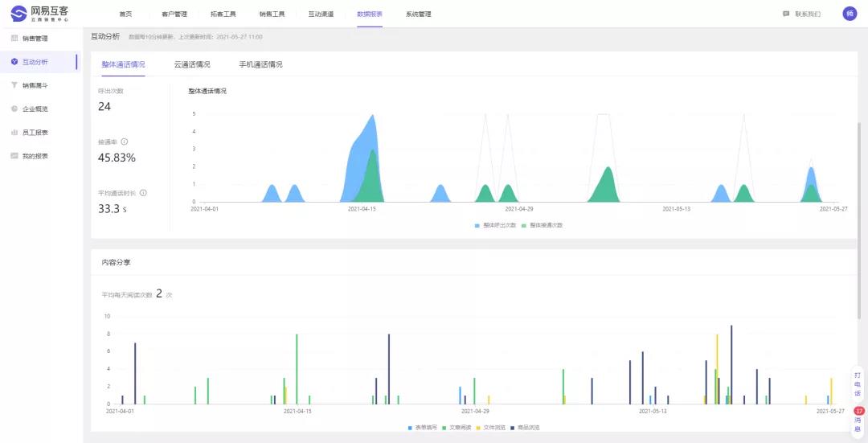Click the 联系我们 chat bubble icon
Screen dimensions: 868x443
pos(786,14)
